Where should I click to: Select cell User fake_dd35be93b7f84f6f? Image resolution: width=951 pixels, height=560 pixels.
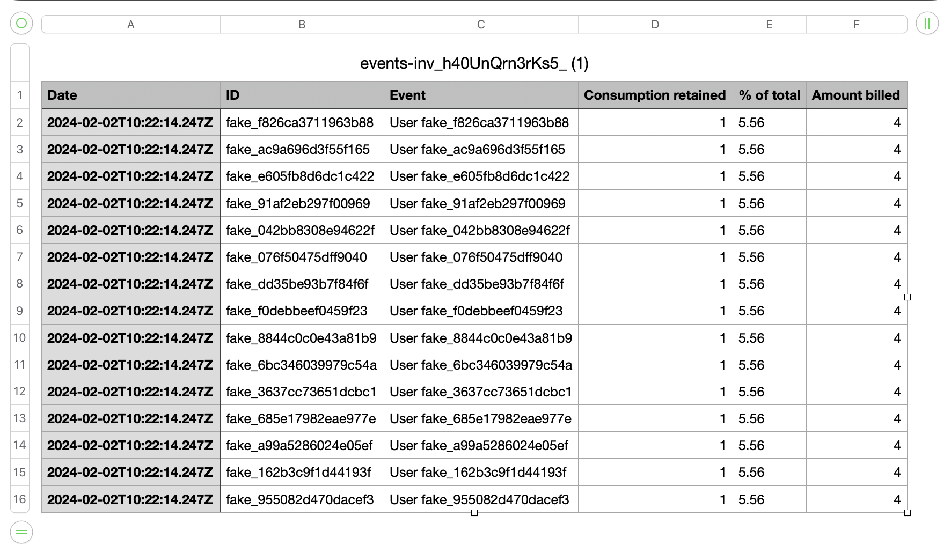pos(481,284)
